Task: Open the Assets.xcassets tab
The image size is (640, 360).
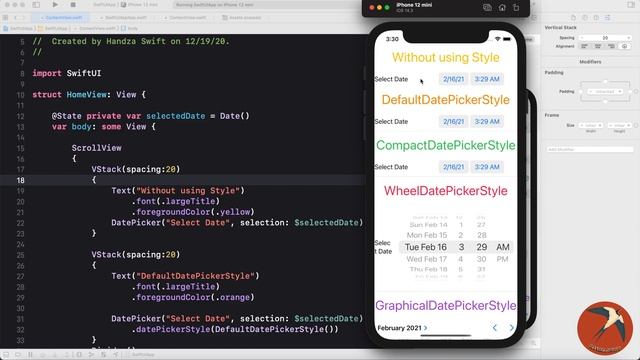Action: [242, 18]
